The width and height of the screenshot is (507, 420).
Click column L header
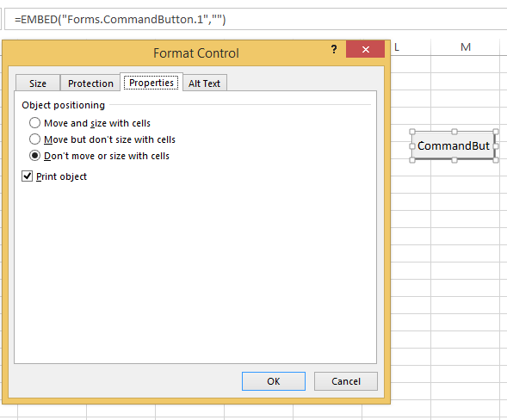click(397, 47)
